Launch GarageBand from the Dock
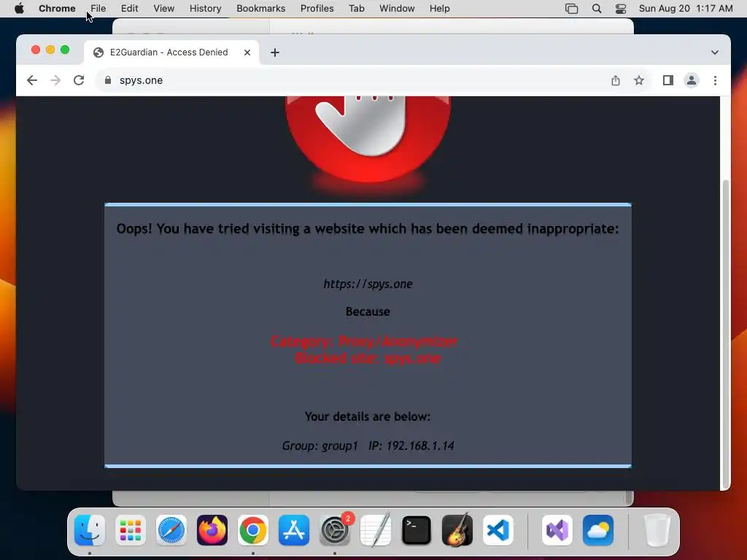 tap(457, 530)
